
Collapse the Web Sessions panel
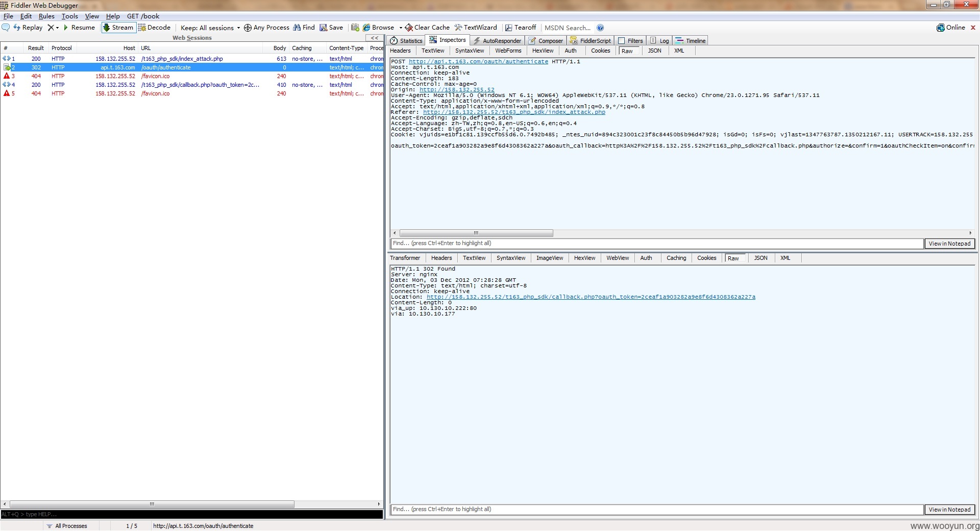374,38
